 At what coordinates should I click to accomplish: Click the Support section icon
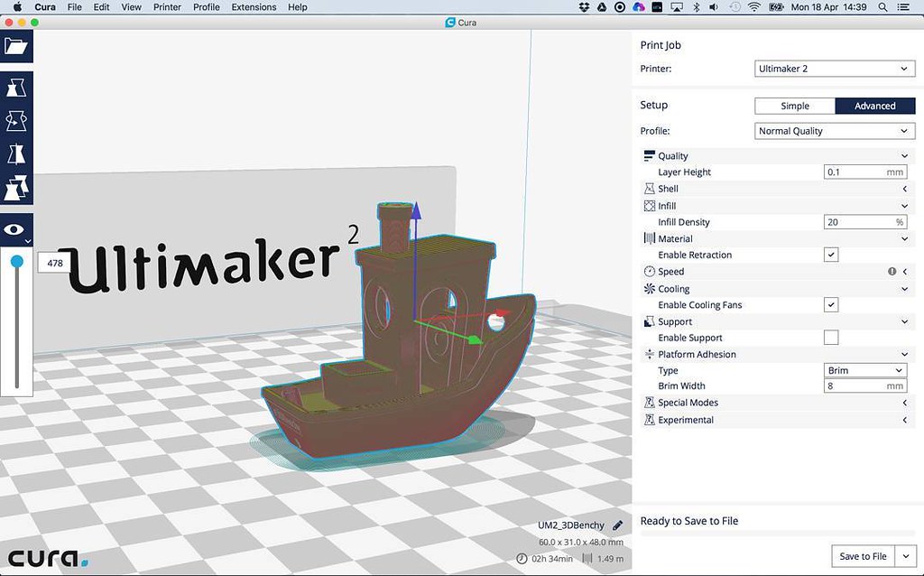(x=649, y=322)
